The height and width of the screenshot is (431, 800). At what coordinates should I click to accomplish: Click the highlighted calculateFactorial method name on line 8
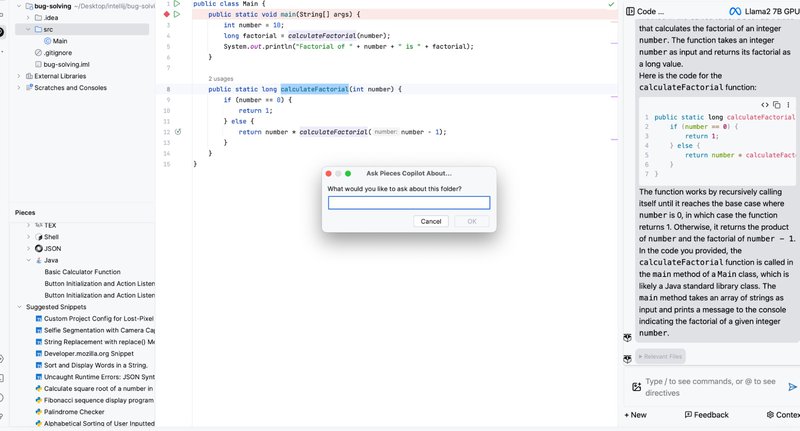pos(314,89)
